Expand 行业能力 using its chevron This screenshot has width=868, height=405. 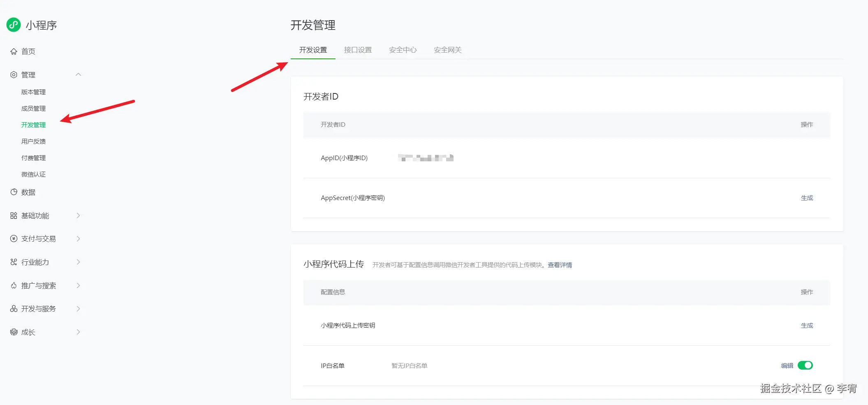(x=78, y=262)
